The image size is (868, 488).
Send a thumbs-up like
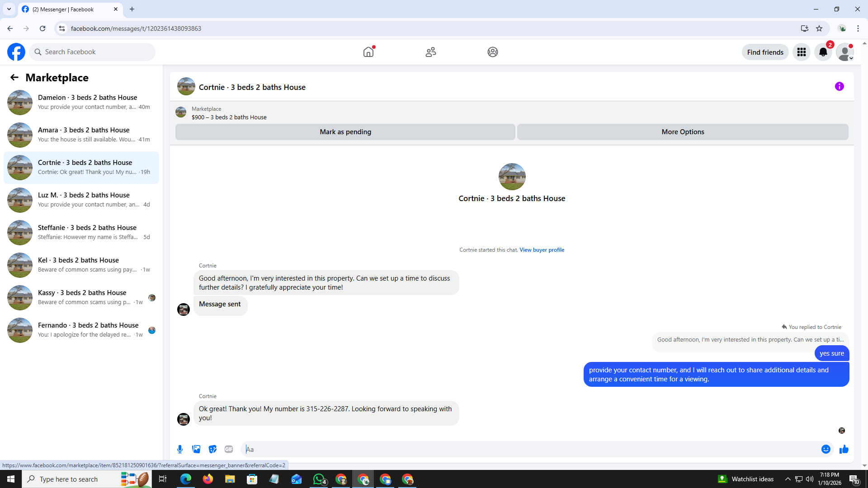[x=844, y=449]
